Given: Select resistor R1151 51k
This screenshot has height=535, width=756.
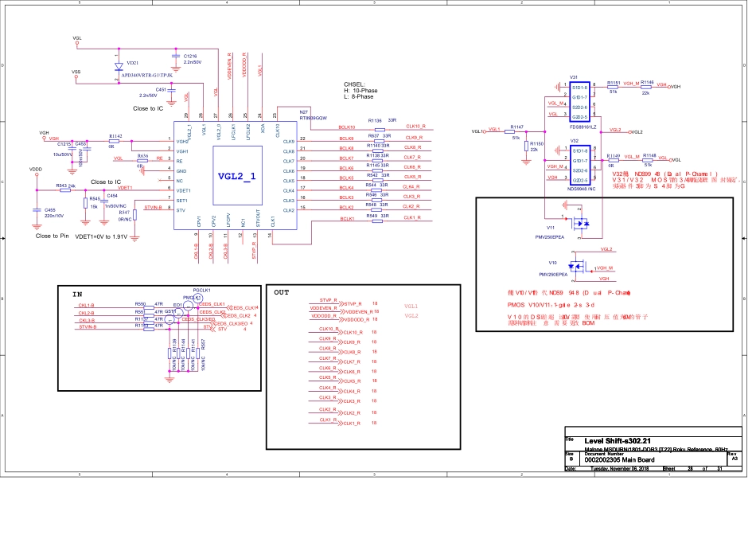Looking at the screenshot, I should [x=612, y=88].
